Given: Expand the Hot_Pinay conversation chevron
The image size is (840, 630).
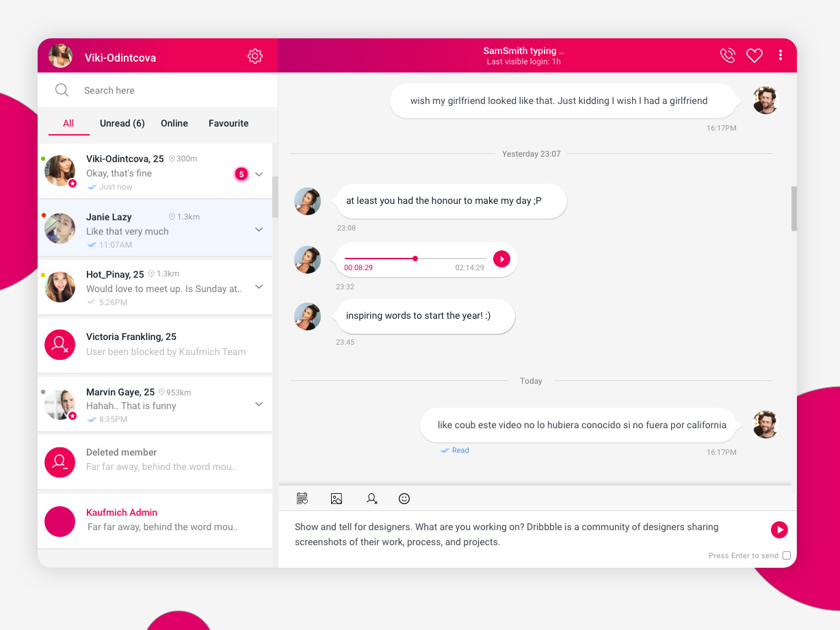Looking at the screenshot, I should [x=259, y=287].
